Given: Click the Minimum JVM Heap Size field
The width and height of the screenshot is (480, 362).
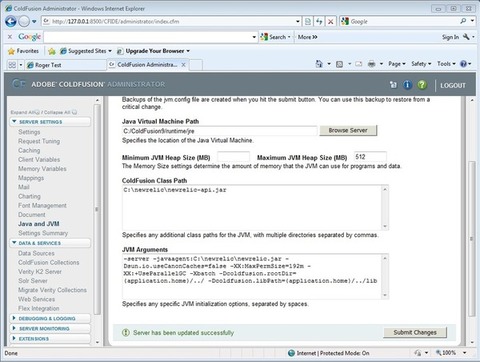Looking at the screenshot, I should click(x=233, y=157).
